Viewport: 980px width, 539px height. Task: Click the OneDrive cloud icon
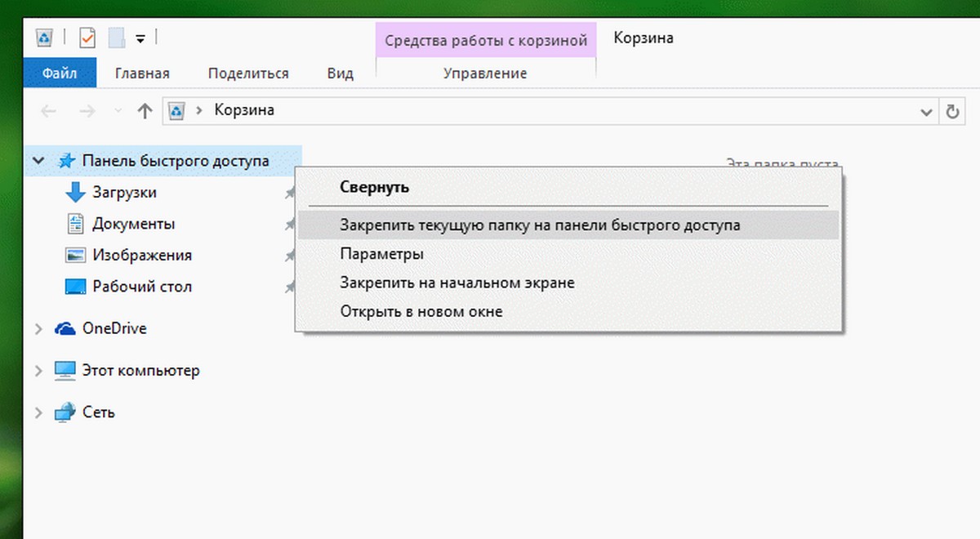coord(65,328)
